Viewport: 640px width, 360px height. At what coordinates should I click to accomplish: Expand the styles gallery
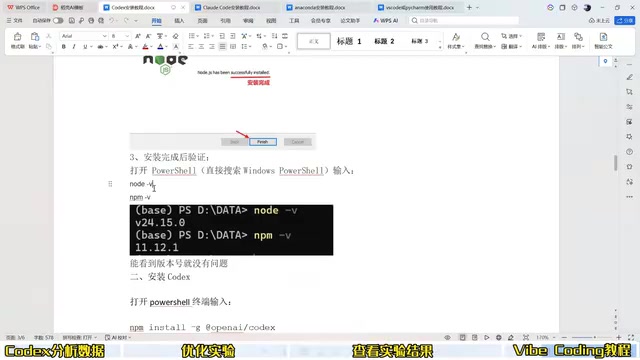(440, 48)
